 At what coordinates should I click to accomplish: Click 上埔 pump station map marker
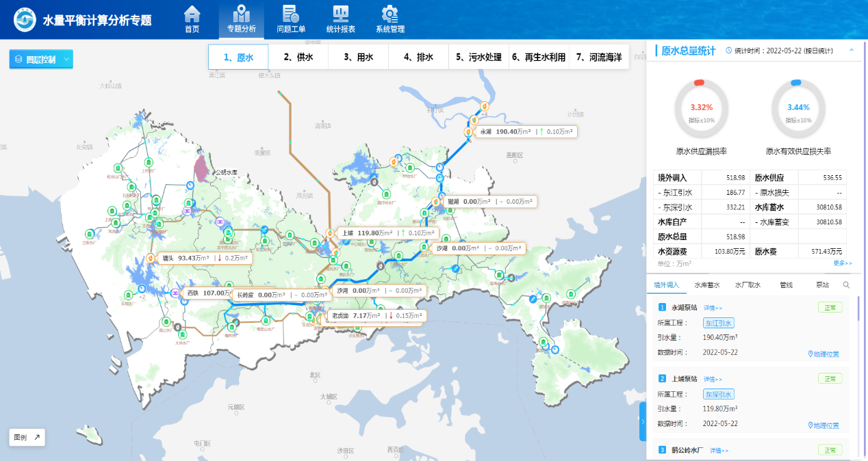(x=330, y=233)
